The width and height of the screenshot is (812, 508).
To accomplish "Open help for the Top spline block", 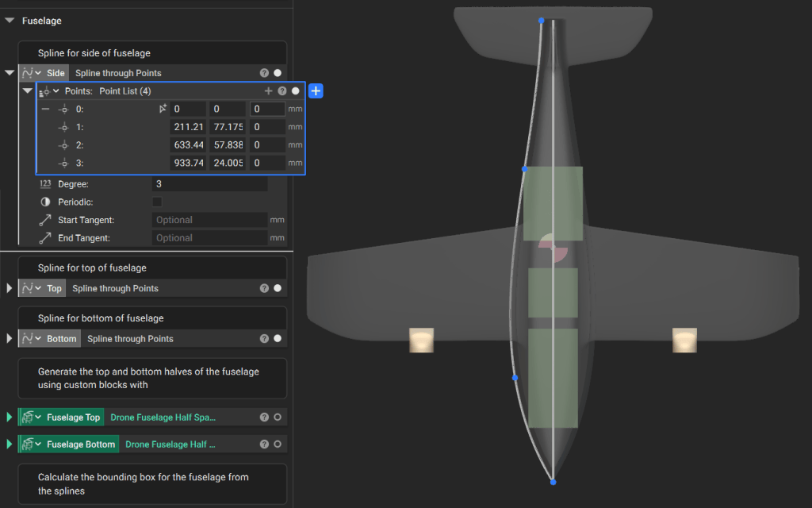I will [x=264, y=288].
